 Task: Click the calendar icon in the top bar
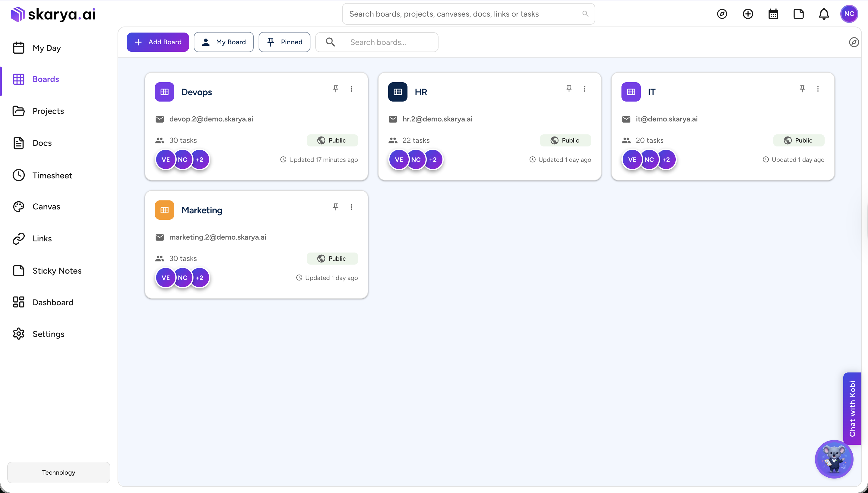tap(773, 14)
